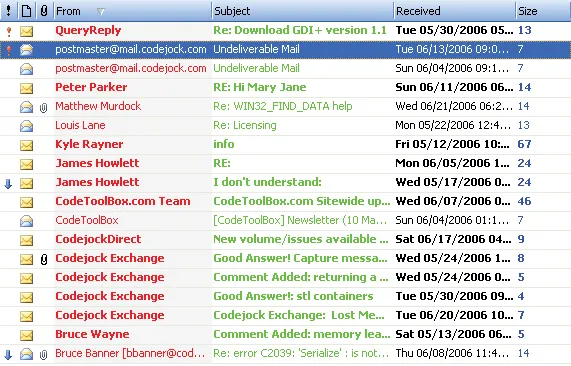The image size is (571, 366).
Task: Select sender Louis Lane
Action: pos(80,125)
